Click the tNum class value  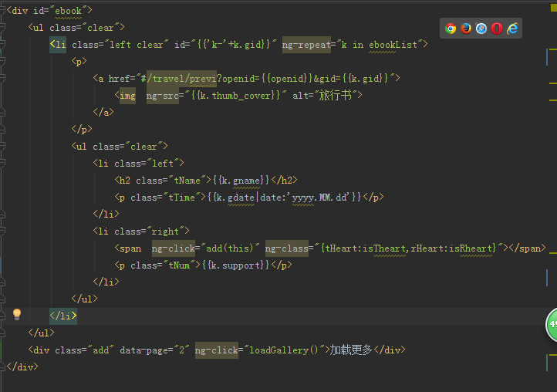point(179,265)
